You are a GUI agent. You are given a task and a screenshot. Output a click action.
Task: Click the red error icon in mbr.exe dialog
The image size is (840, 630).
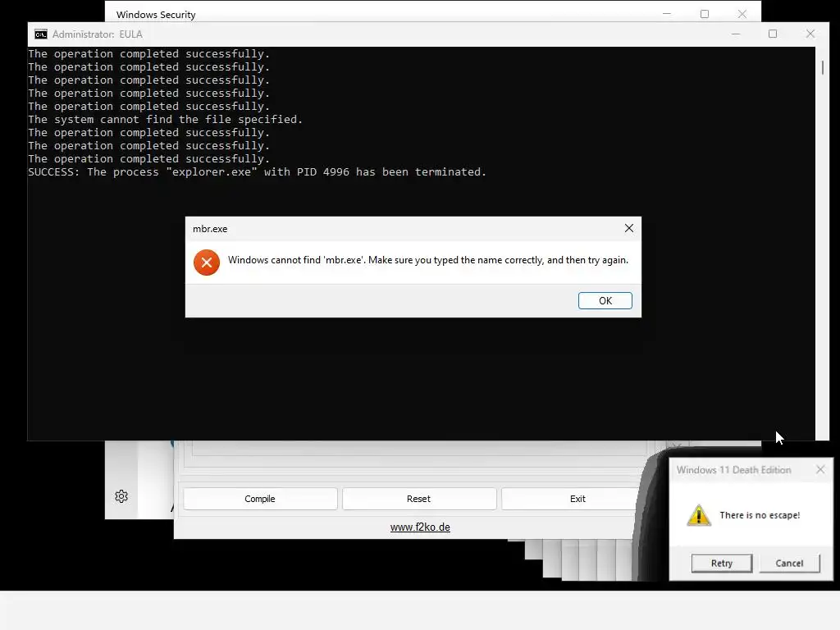pyautogui.click(x=207, y=262)
